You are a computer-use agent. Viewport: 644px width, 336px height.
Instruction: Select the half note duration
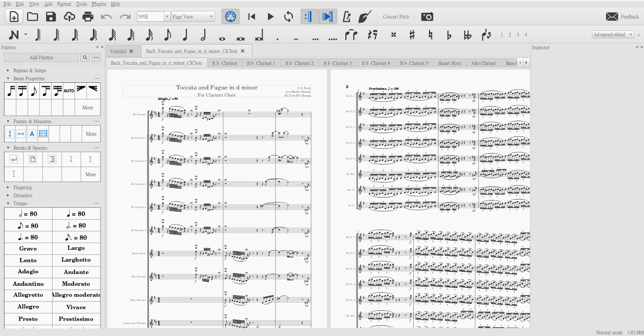tap(203, 35)
